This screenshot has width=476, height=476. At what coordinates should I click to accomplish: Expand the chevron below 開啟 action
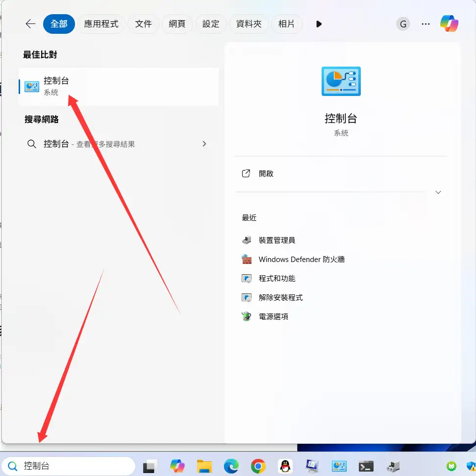pyautogui.click(x=438, y=192)
